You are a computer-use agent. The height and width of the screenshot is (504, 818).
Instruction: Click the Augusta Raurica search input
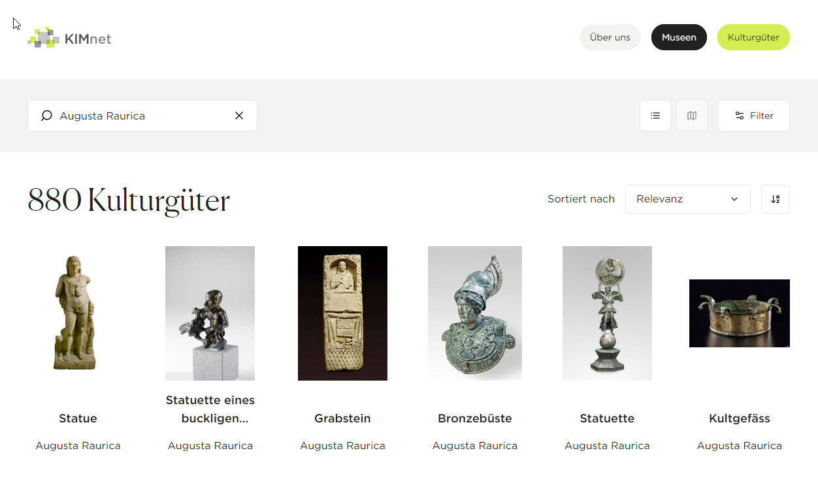coord(142,116)
